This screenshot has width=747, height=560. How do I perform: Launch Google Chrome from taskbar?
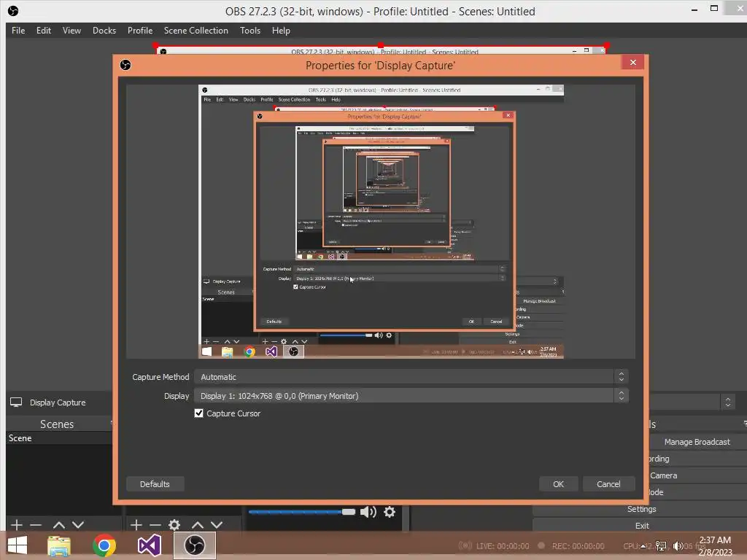click(x=104, y=545)
